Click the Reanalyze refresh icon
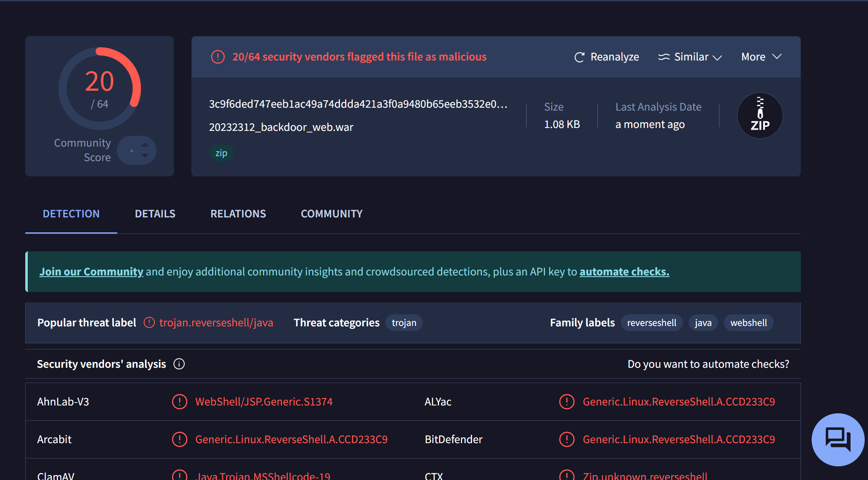 pos(579,57)
